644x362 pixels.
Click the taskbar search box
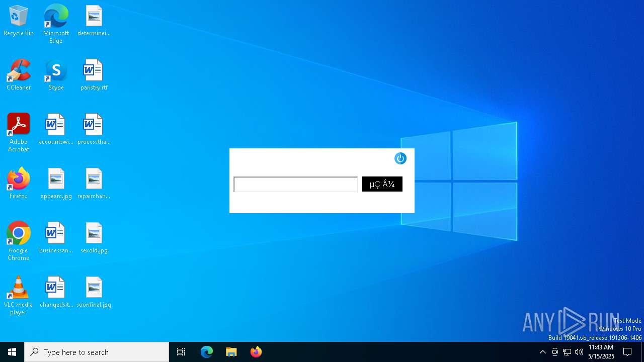(97, 352)
